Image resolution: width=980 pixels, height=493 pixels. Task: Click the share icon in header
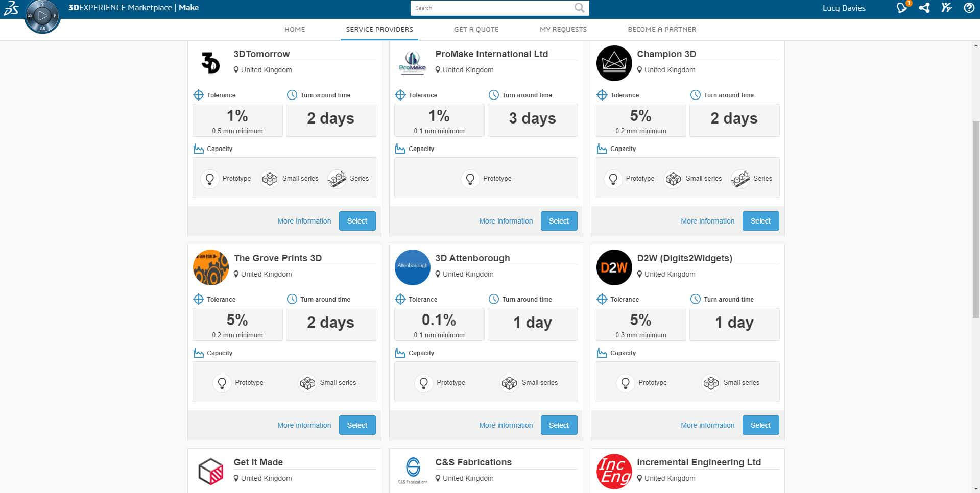click(x=924, y=8)
